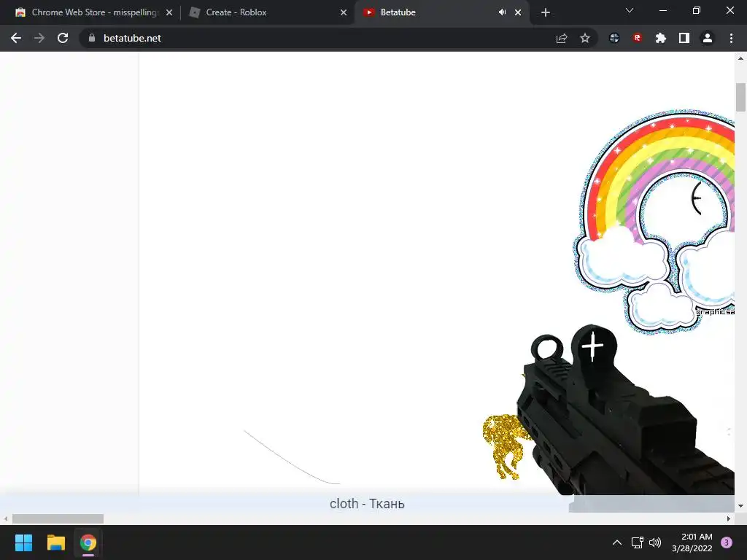Mute the Betatube tab audio icon
This screenshot has width=747, height=560.
click(502, 12)
